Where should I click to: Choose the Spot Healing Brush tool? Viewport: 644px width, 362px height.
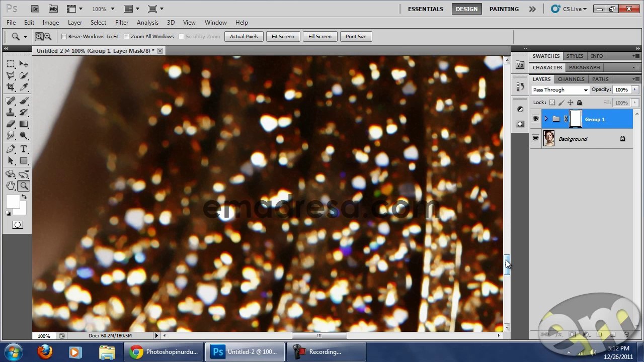point(11,101)
